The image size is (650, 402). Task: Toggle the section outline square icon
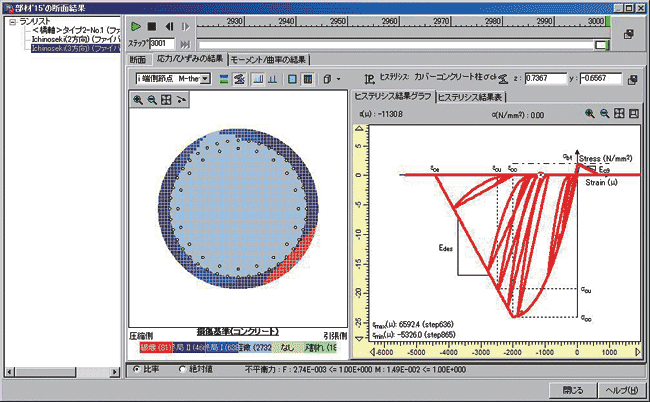[x=292, y=79]
